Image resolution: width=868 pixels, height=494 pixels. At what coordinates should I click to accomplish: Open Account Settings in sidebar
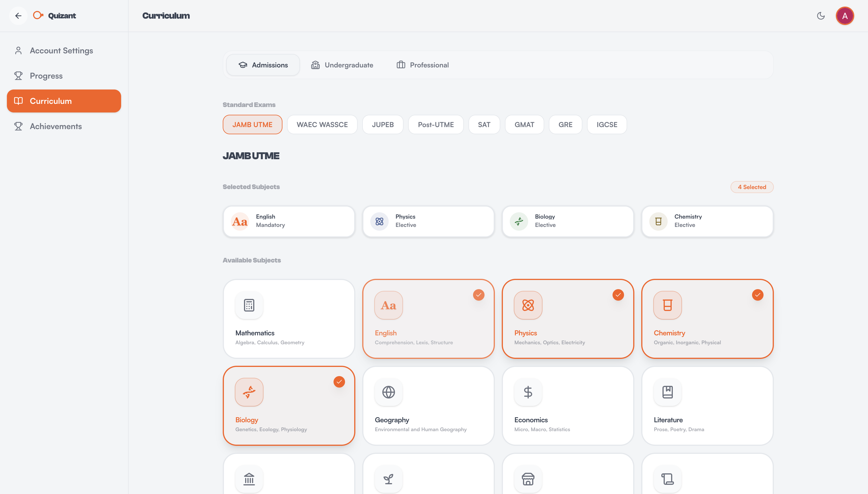(64, 50)
